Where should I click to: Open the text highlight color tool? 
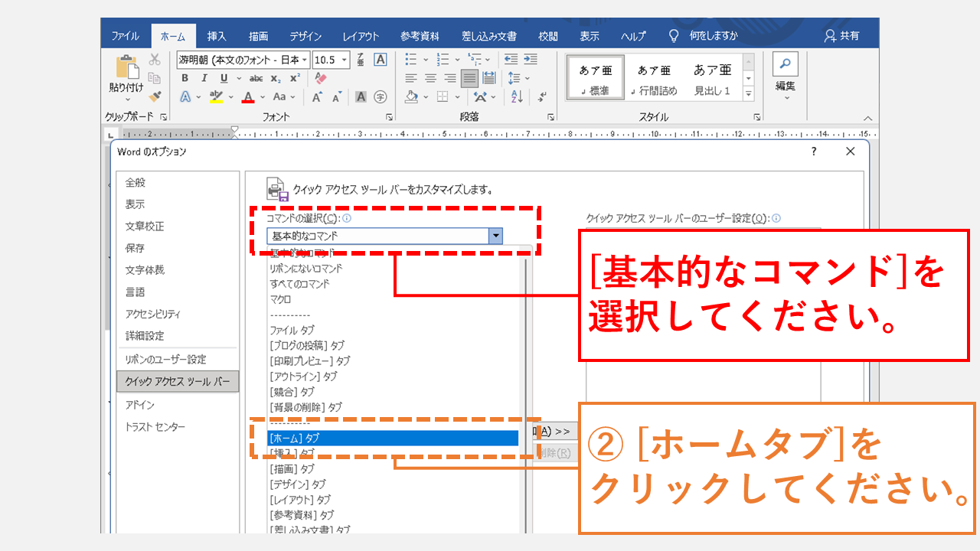tap(215, 96)
